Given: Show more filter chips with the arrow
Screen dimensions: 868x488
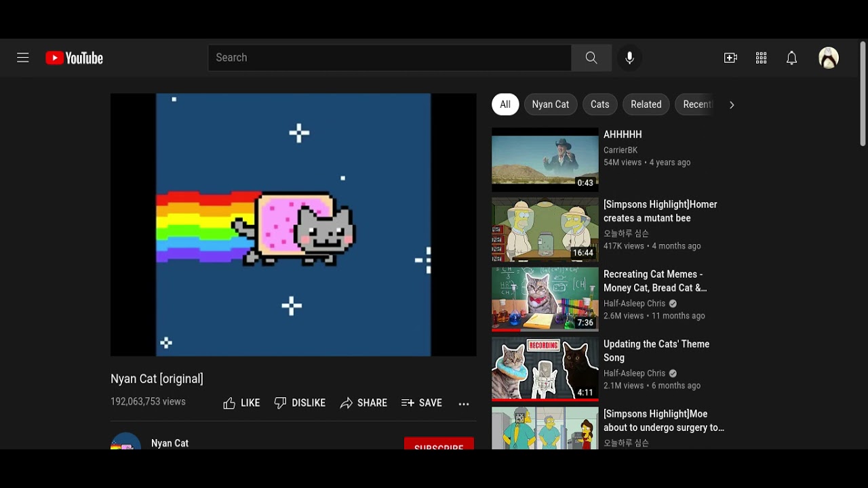Looking at the screenshot, I should [x=731, y=105].
